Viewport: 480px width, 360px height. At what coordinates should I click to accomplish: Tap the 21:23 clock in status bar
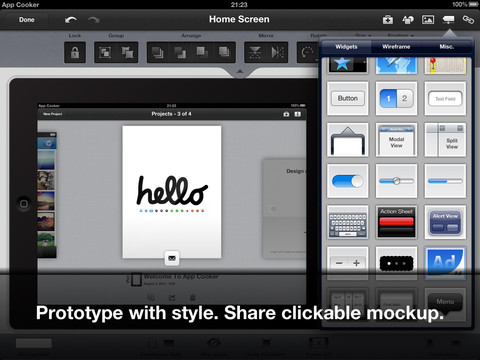pyautogui.click(x=239, y=5)
